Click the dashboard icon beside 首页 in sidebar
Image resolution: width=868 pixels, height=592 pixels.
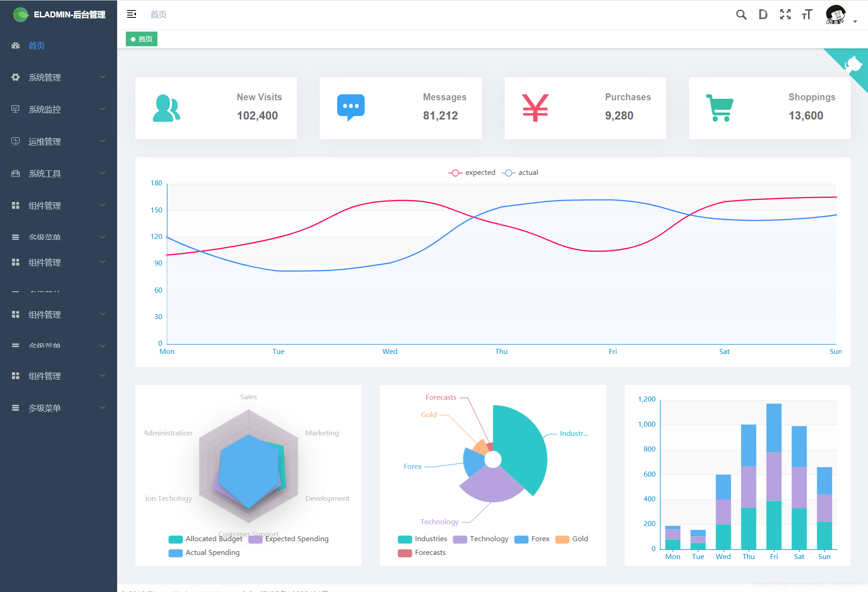16,45
